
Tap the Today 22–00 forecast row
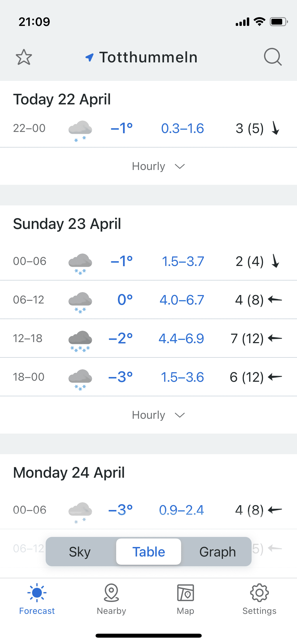coord(148,128)
